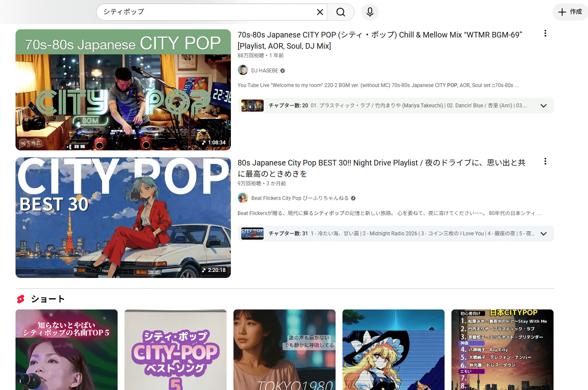Expand chapters list for DJ HASEBE video
Viewport: 588px width, 390px height.
click(544, 106)
